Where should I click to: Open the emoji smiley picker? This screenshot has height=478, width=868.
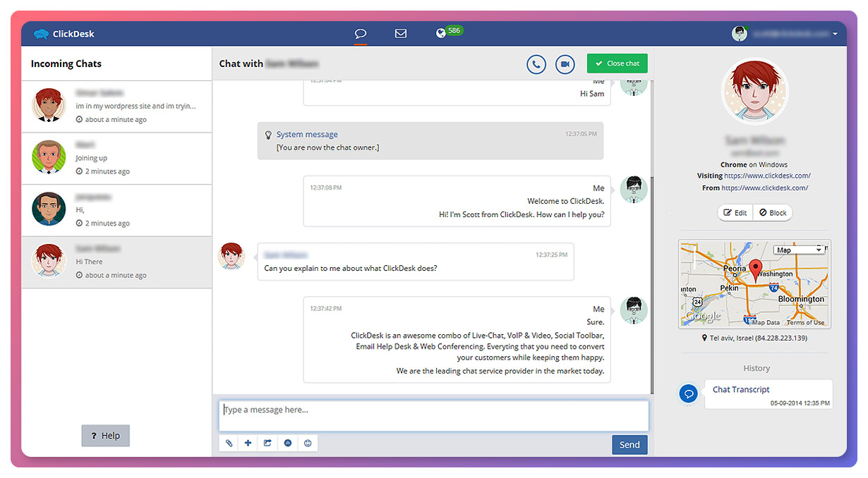pyautogui.click(x=308, y=443)
